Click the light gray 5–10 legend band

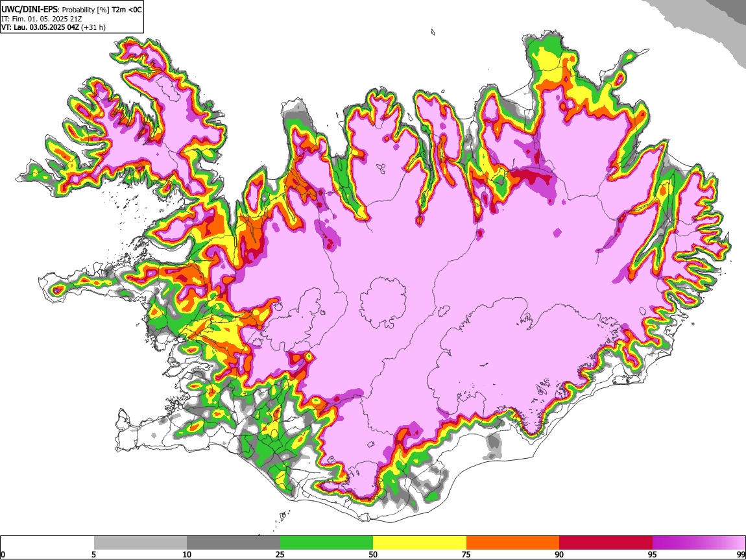[140, 542]
